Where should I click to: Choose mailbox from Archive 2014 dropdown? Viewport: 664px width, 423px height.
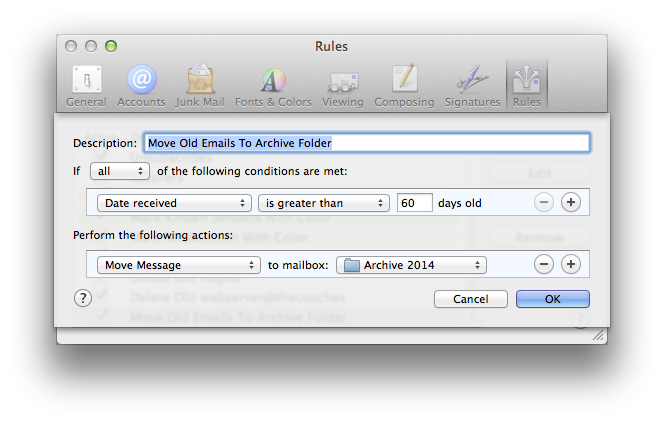coord(411,265)
